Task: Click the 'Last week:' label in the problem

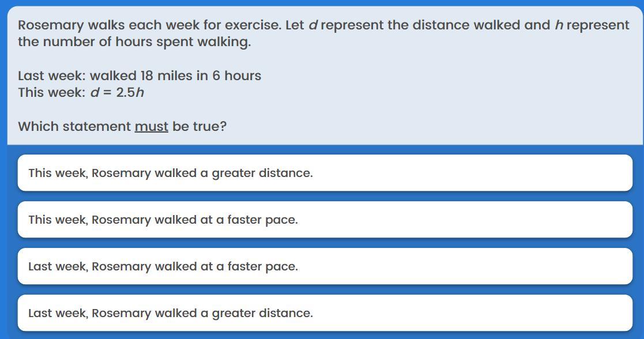Action: tap(52, 76)
